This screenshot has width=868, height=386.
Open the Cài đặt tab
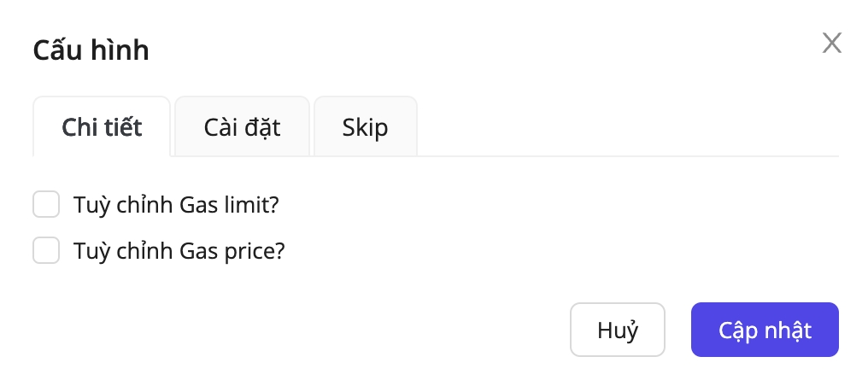[x=242, y=127]
